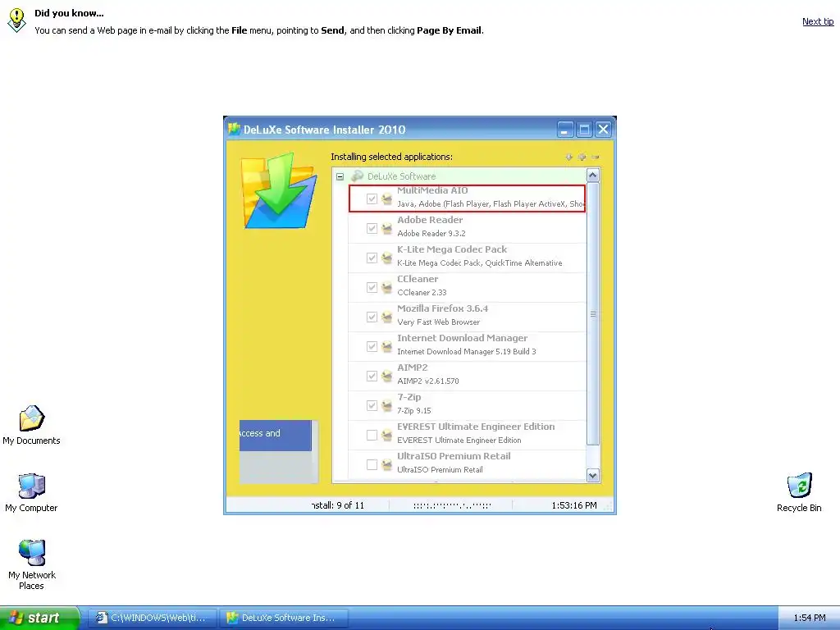
Task: Click the package icon beside CCleaner
Action: (387, 287)
